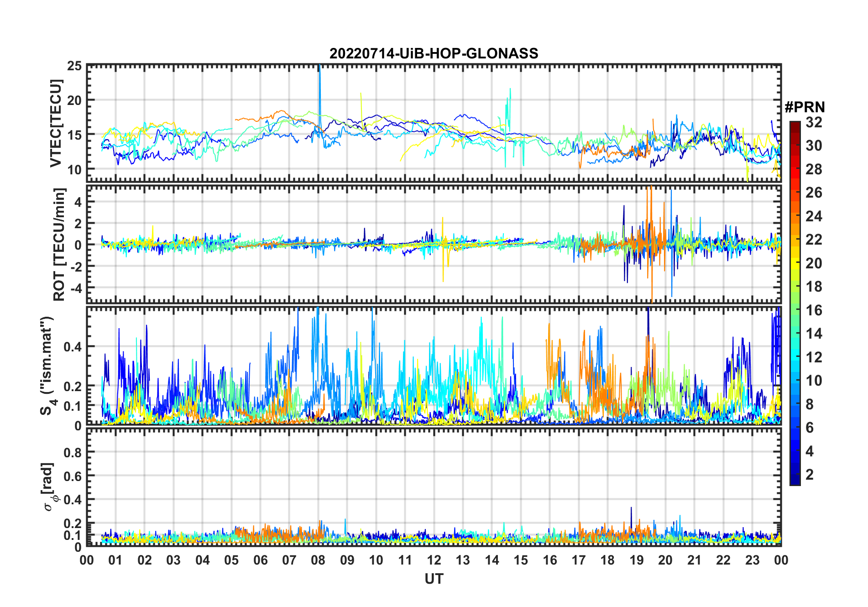The height and width of the screenshot is (607, 868).
Task: Click the x-axis hour label 12
Action: click(x=434, y=560)
